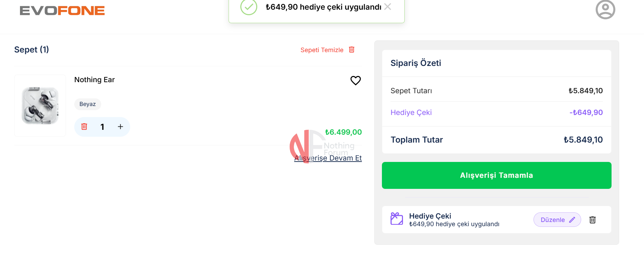Increase Nothing Ear quantity with plus
Screen dimensions: 644x270
pyautogui.click(x=120, y=127)
